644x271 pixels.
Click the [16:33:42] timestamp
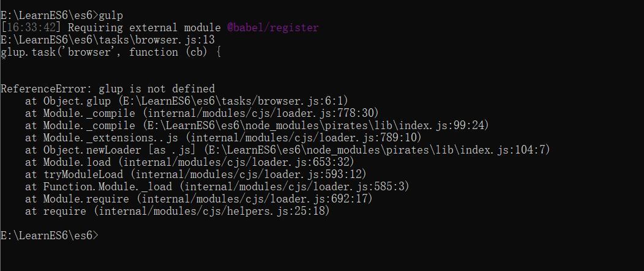point(31,28)
